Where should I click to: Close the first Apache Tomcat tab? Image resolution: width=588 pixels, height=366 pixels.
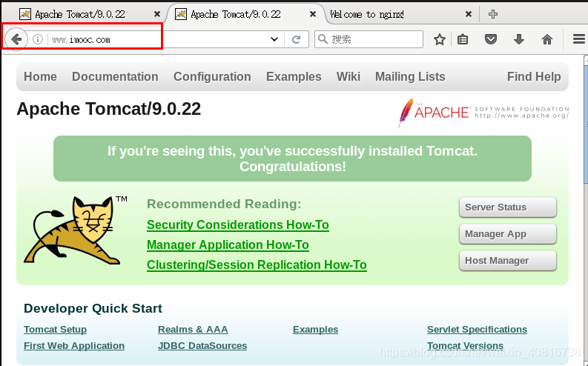[157, 14]
